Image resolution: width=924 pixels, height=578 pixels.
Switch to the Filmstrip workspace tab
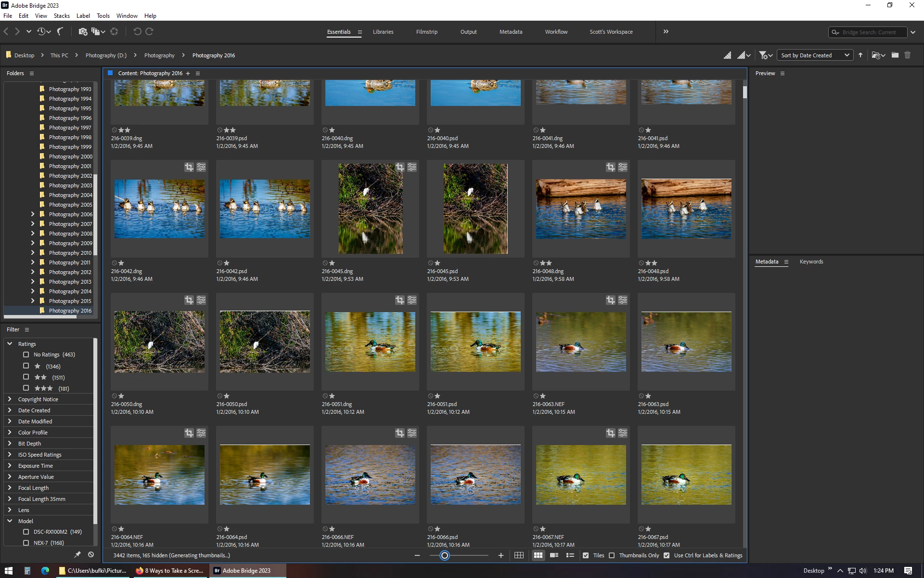tap(426, 32)
